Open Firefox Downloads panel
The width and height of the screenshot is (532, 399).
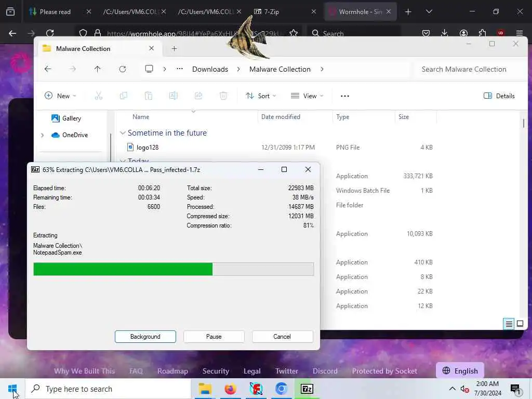pos(445,33)
